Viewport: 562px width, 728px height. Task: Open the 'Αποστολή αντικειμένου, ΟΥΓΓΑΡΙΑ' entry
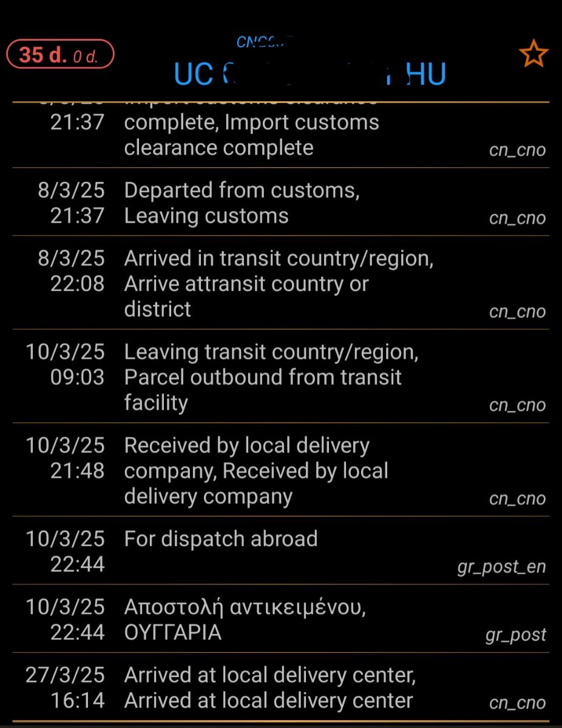point(280,619)
